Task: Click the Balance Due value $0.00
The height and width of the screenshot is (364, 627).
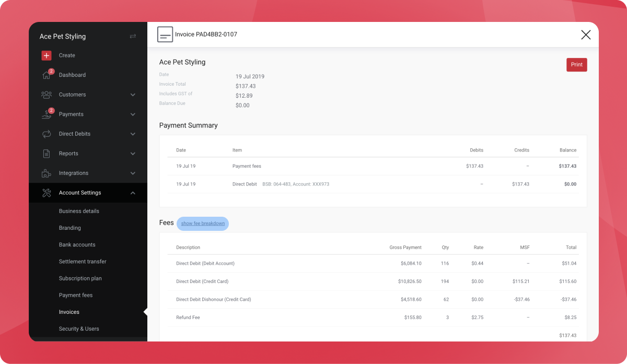Action: click(x=242, y=105)
